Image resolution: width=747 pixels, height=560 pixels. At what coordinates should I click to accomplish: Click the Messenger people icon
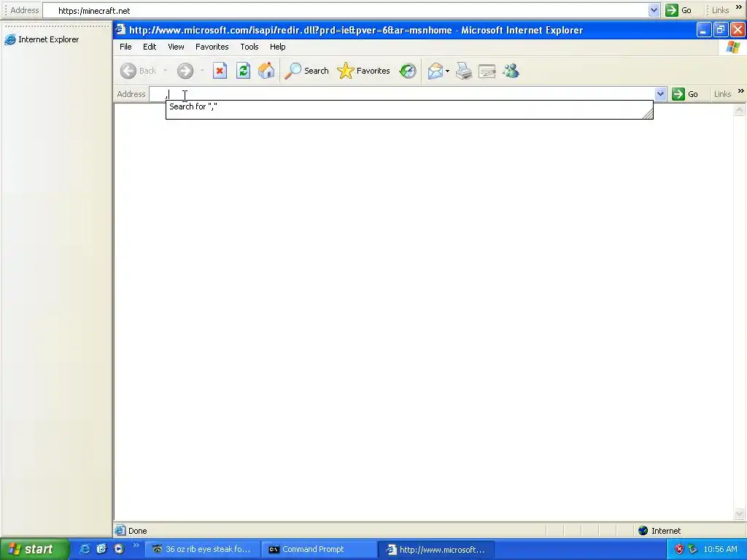click(511, 71)
